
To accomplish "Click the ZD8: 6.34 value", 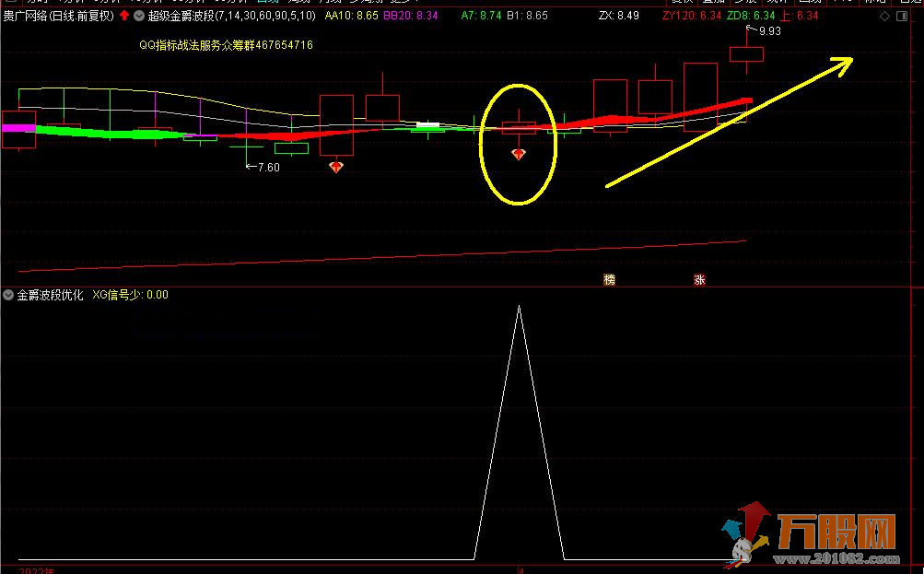I will pos(752,16).
